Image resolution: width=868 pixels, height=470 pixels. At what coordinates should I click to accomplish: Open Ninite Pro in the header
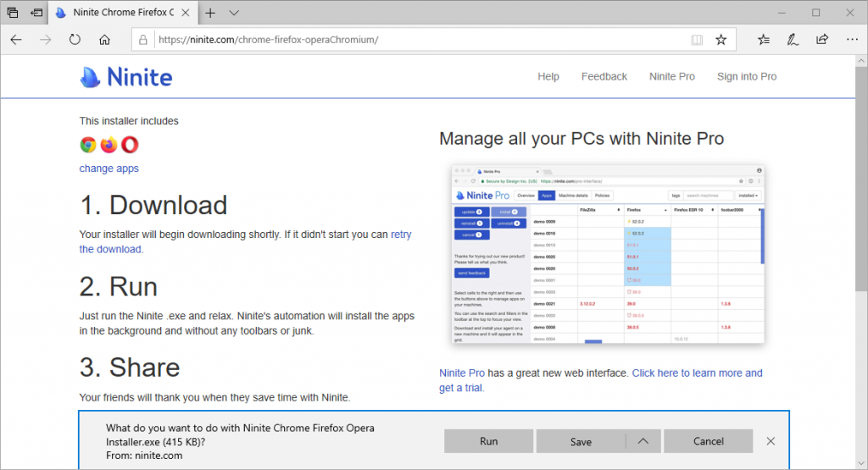coord(671,77)
